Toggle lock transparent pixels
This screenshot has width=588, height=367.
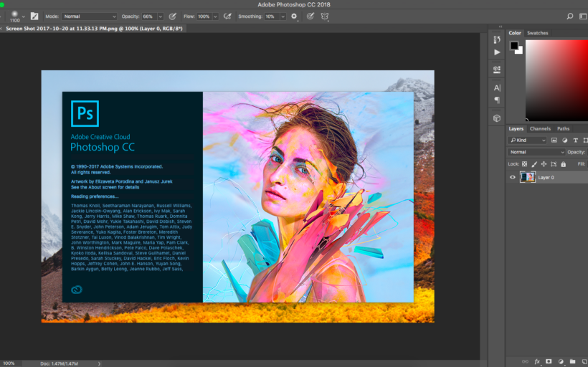pyautogui.click(x=524, y=164)
